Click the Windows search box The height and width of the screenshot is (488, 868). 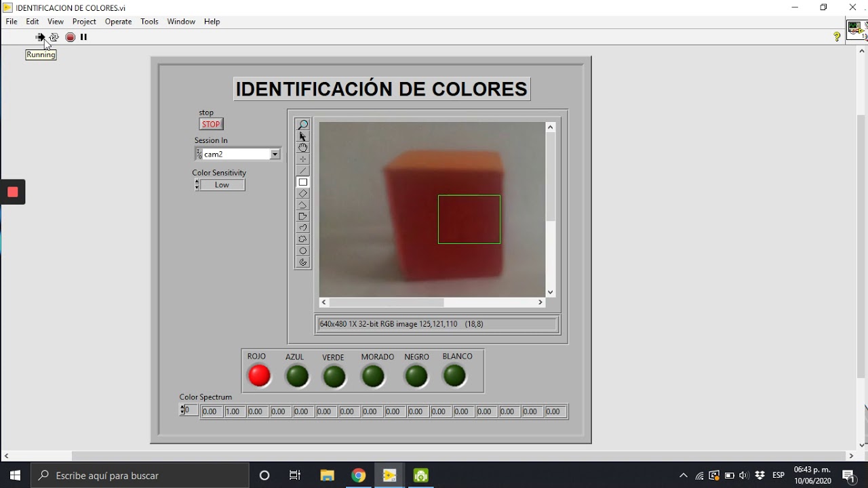click(x=140, y=475)
